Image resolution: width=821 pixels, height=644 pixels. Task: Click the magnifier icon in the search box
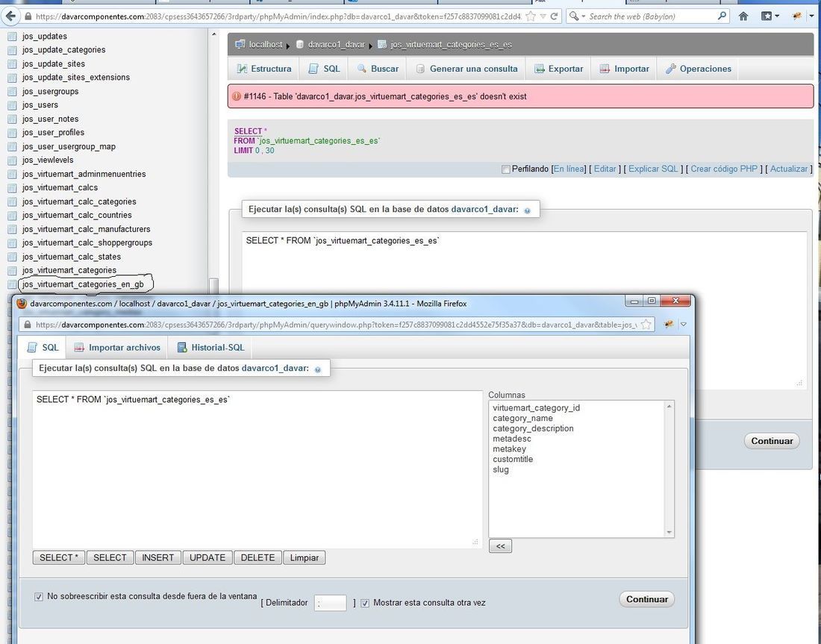[722, 16]
